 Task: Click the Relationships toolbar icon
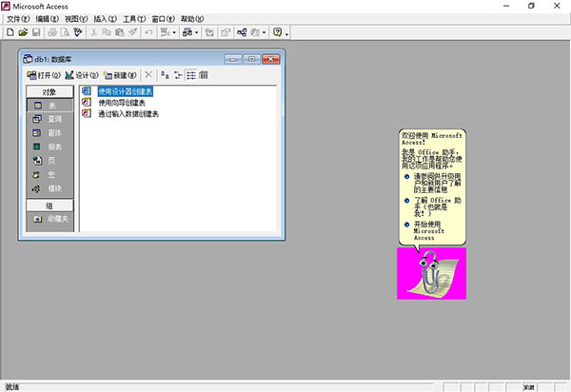click(x=241, y=32)
